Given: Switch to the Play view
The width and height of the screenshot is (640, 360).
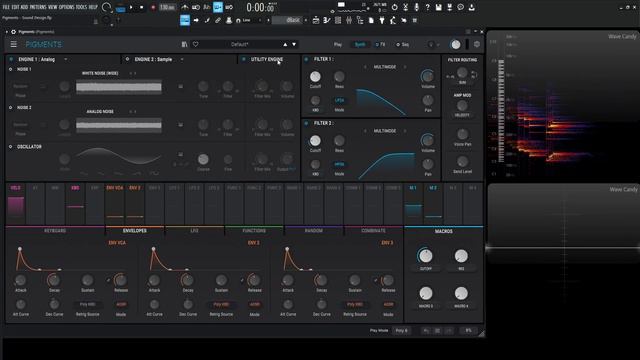Looking at the screenshot, I should pos(338,44).
